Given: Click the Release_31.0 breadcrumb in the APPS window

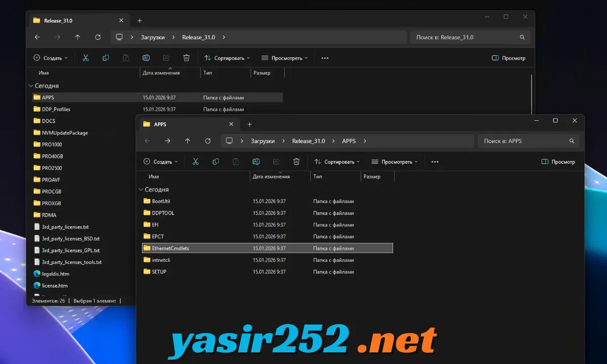Looking at the screenshot, I should pos(309,141).
